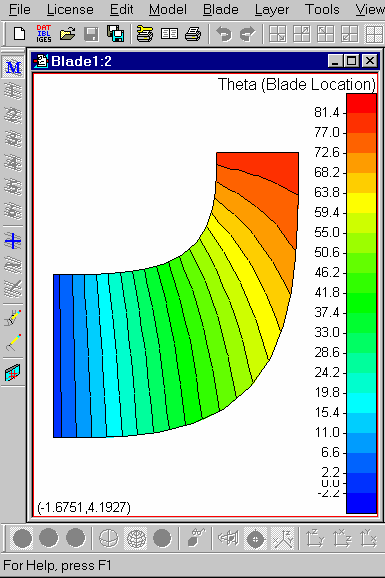Toggle the dense mesh sphere display icon
The image size is (385, 578).
(136, 539)
